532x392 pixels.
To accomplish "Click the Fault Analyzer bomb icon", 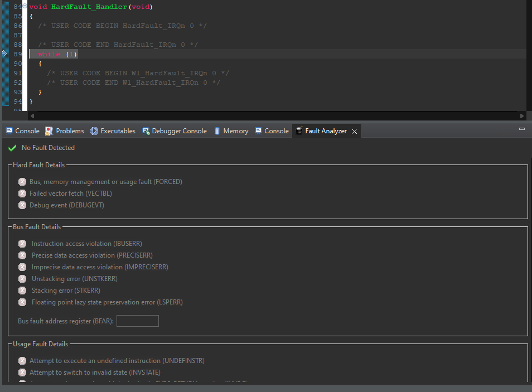I will click(x=299, y=130).
